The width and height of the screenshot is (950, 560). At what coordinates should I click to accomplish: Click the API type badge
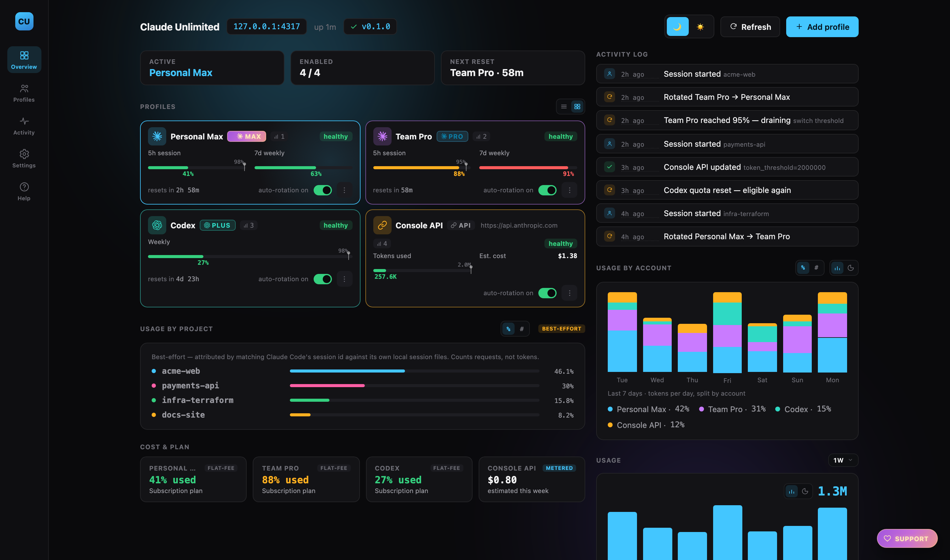pyautogui.click(x=461, y=225)
